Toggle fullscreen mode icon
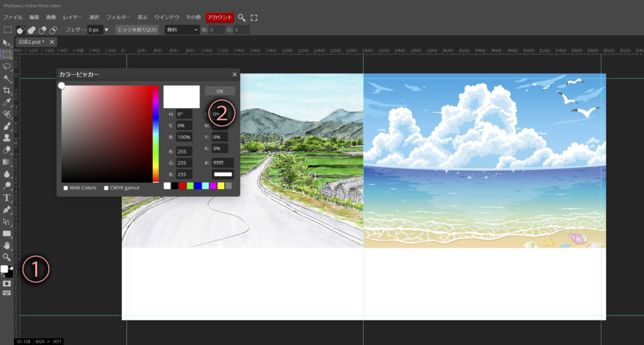Image resolution: width=644 pixels, height=345 pixels. [x=254, y=18]
